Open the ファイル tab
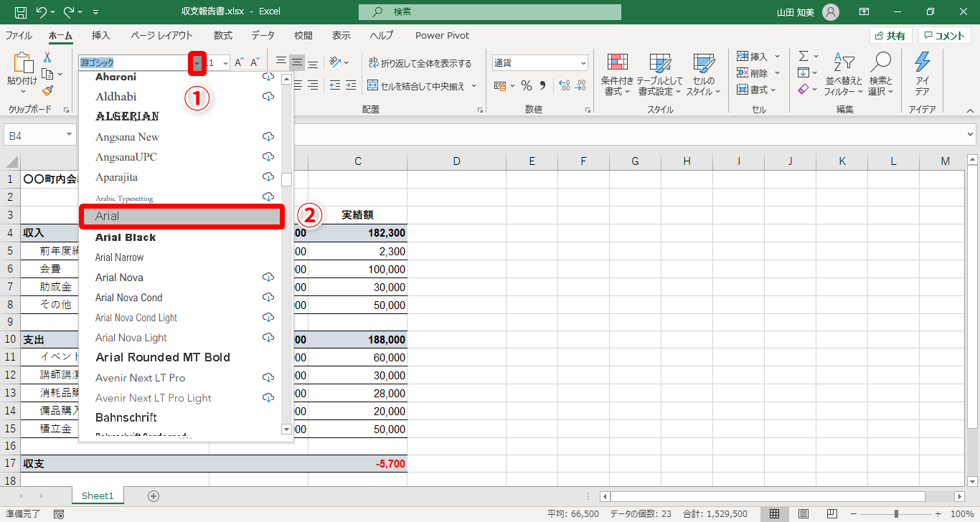980x522 pixels. (x=19, y=36)
